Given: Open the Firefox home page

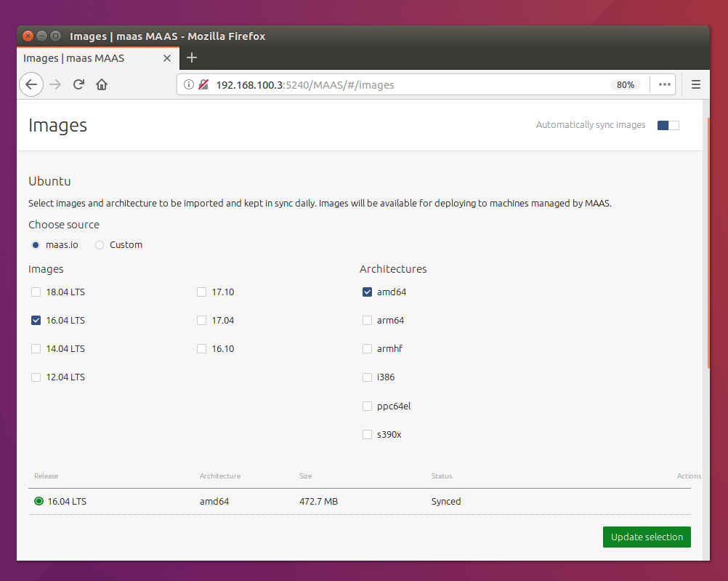Looking at the screenshot, I should point(102,84).
